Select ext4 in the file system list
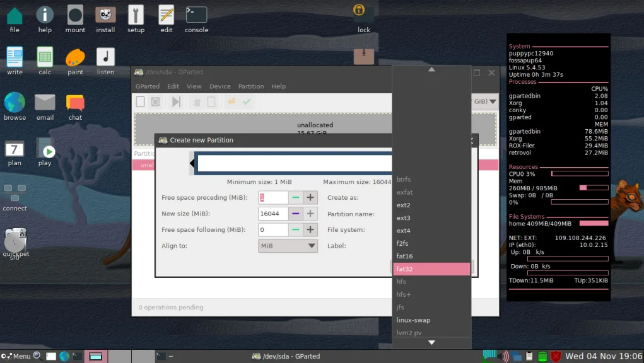644x363 pixels. pyautogui.click(x=431, y=231)
